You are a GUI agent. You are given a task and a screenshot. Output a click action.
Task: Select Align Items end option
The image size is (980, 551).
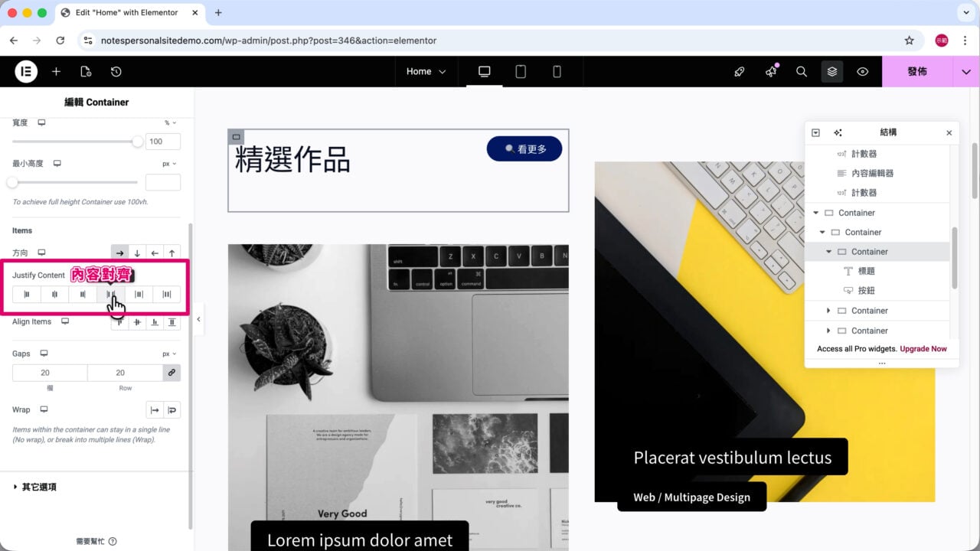(x=155, y=322)
